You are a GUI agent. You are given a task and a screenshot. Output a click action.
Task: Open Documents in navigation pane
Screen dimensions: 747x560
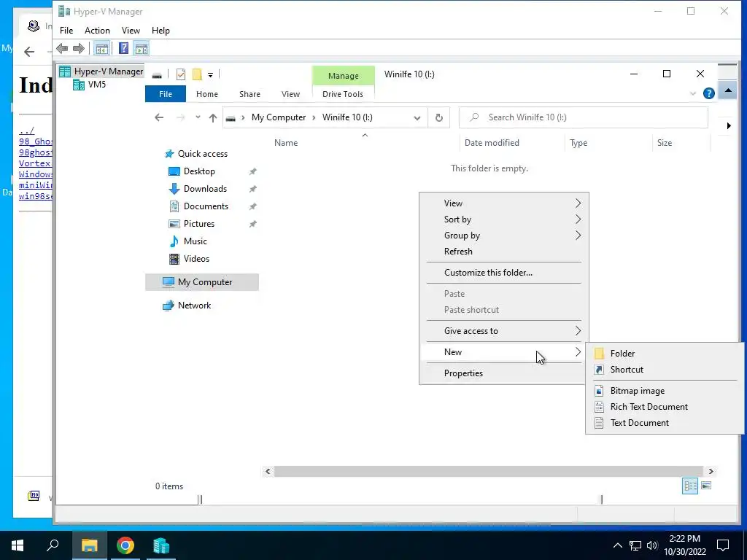click(x=206, y=206)
